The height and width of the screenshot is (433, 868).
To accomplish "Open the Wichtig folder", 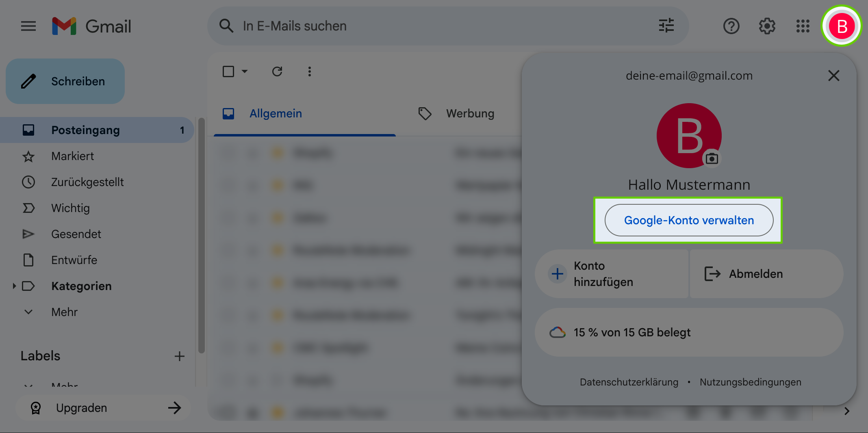I will click(97, 208).
